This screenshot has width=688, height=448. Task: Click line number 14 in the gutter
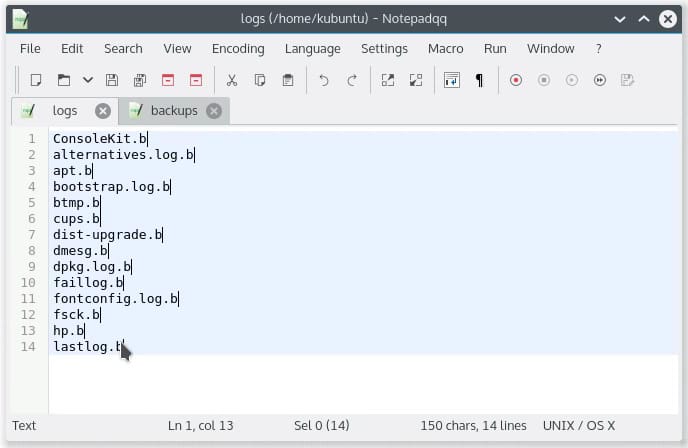click(x=28, y=347)
